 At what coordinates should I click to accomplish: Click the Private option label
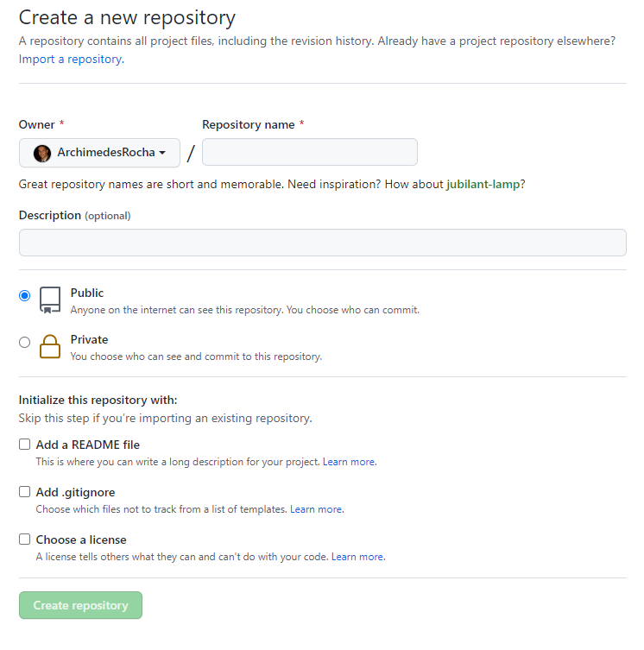[x=89, y=340]
